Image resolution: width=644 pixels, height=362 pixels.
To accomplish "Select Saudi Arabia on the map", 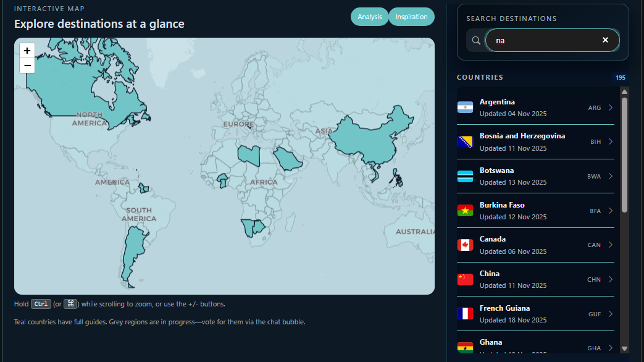I will pos(288,159).
